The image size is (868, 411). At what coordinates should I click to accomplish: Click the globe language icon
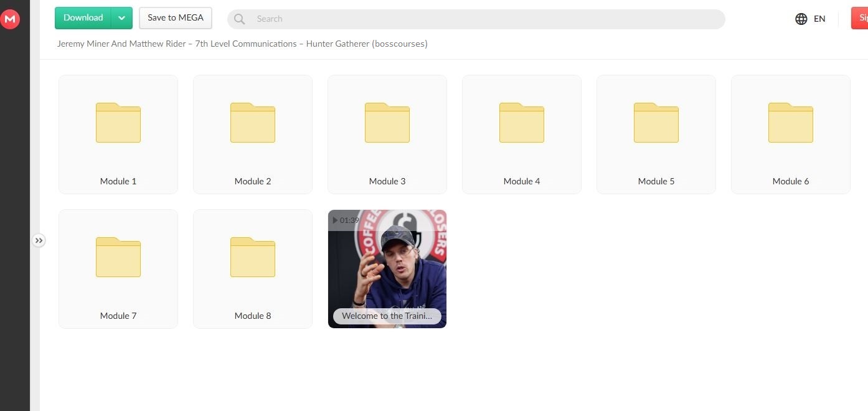[801, 19]
